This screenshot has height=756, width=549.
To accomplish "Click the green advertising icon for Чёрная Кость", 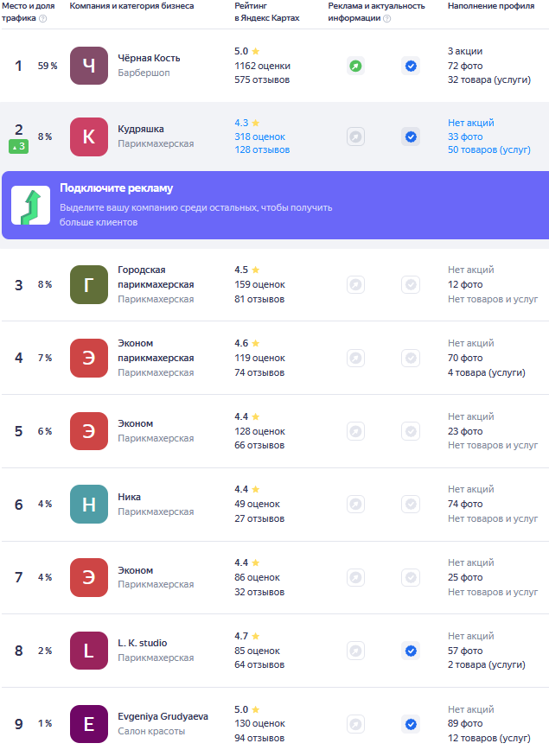I will click(x=355, y=66).
